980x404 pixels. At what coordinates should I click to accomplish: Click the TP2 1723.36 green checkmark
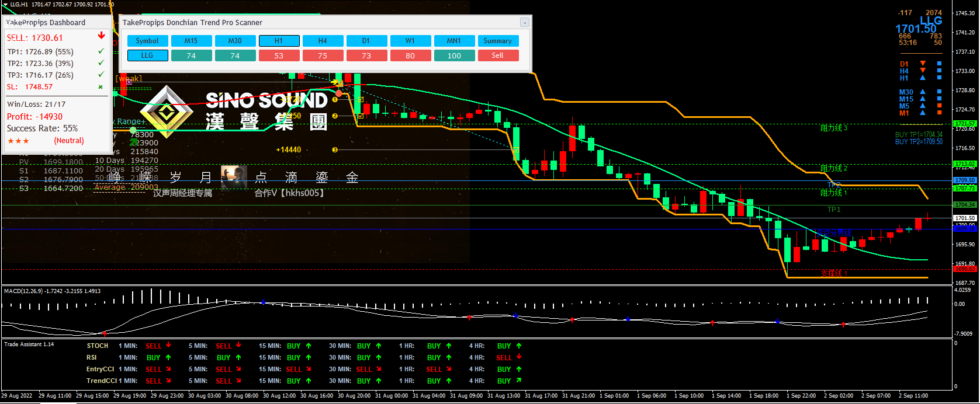coord(101,63)
